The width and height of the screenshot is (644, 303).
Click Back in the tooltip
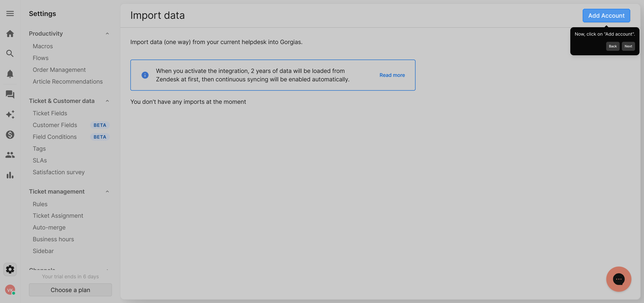click(x=613, y=46)
